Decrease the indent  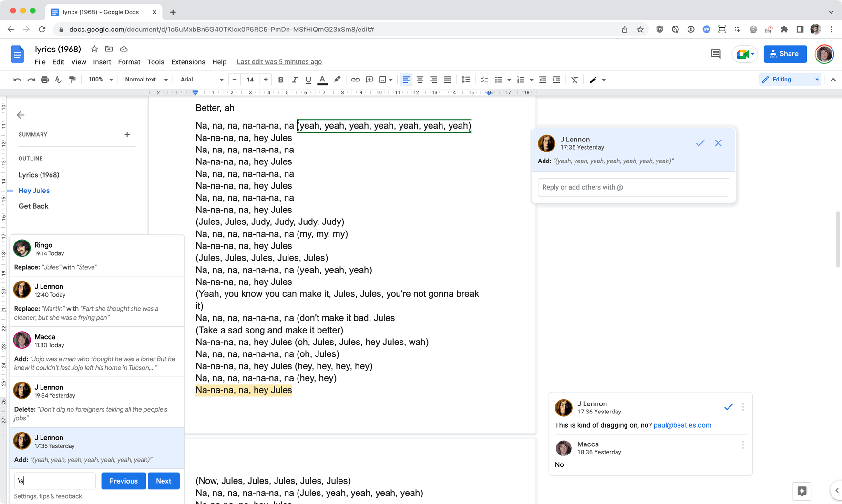543,80
